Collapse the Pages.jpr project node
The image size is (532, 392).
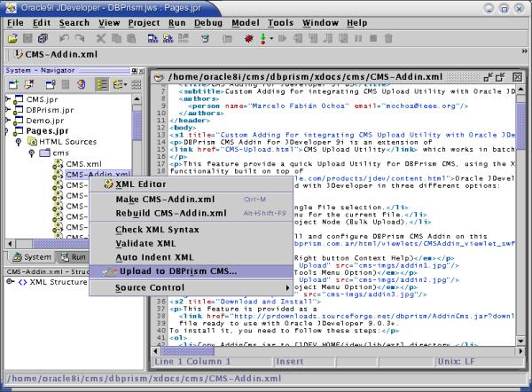coord(7,131)
